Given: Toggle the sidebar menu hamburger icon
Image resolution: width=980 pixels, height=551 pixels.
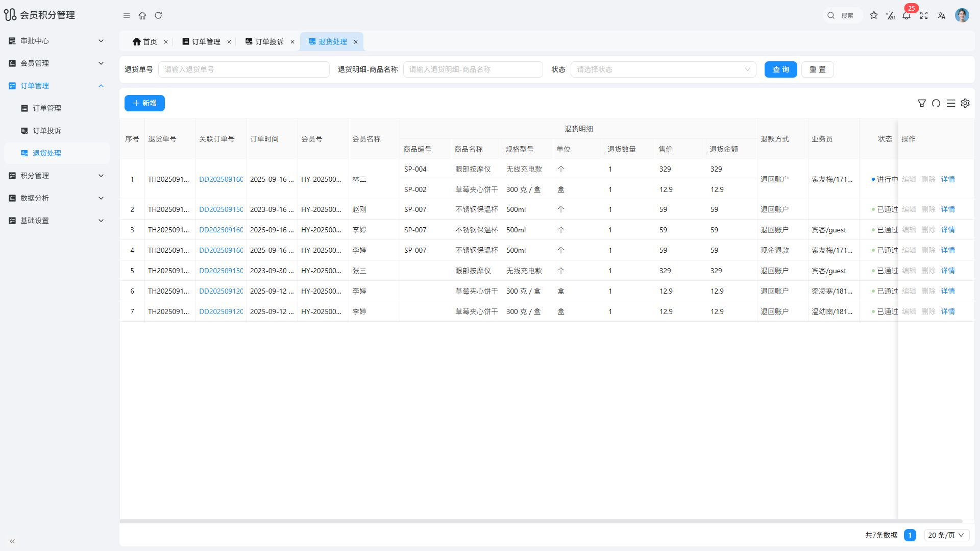Looking at the screenshot, I should [127, 15].
